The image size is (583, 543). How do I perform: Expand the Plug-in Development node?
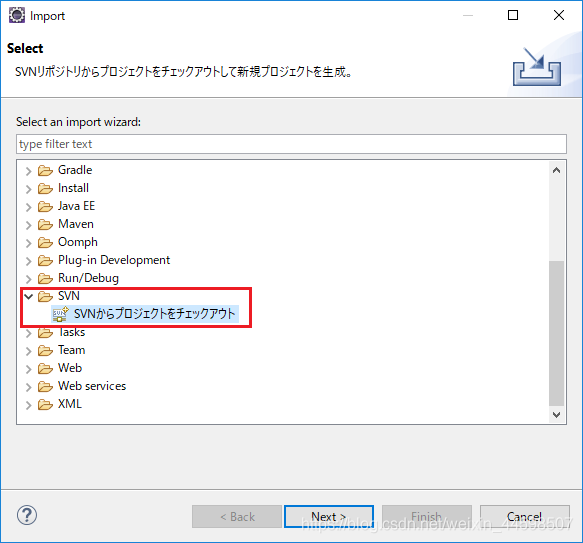[29, 261]
